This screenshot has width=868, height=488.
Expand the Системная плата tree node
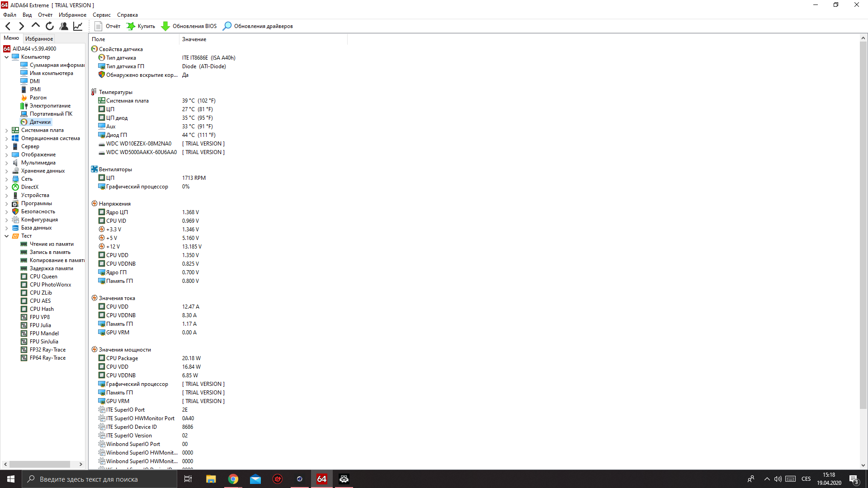tap(7, 130)
